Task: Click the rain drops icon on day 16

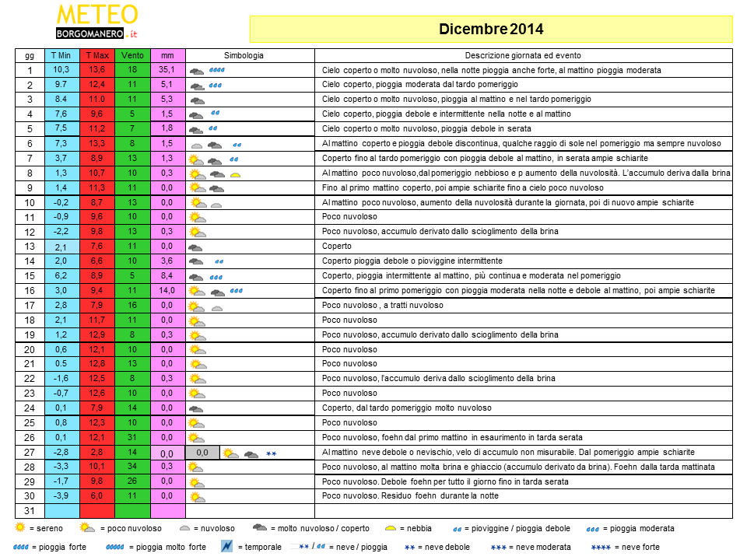Action: pos(237,290)
